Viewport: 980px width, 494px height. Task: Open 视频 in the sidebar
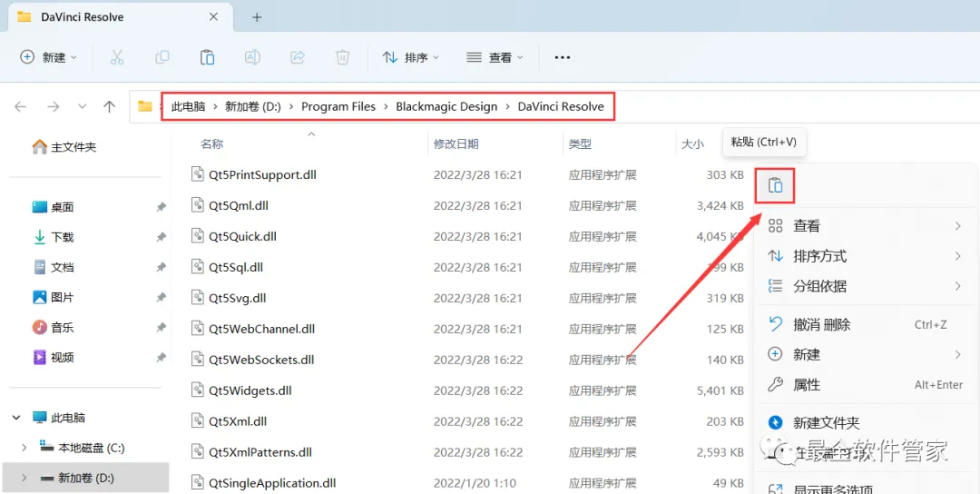[54, 357]
